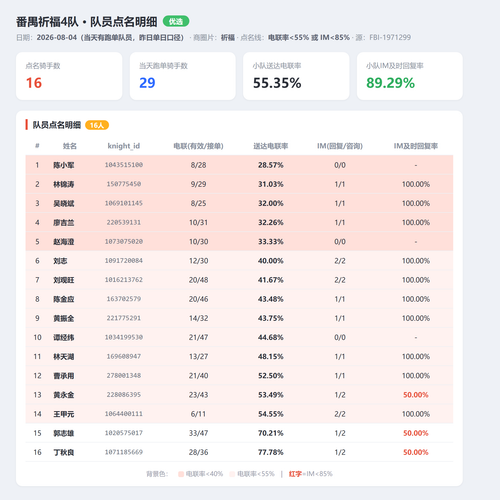The image size is (500, 500).
Task: Click knight id 169608947
Action: click(124, 357)
